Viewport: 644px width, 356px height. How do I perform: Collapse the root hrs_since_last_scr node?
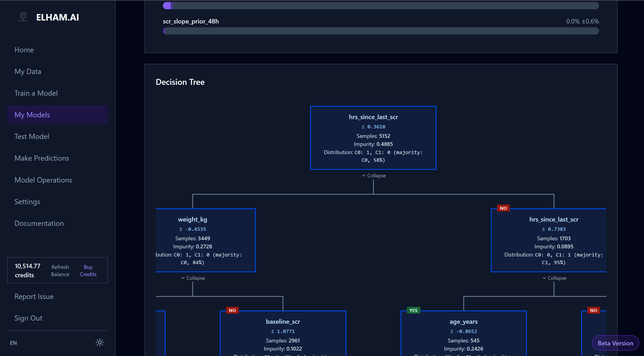click(373, 176)
